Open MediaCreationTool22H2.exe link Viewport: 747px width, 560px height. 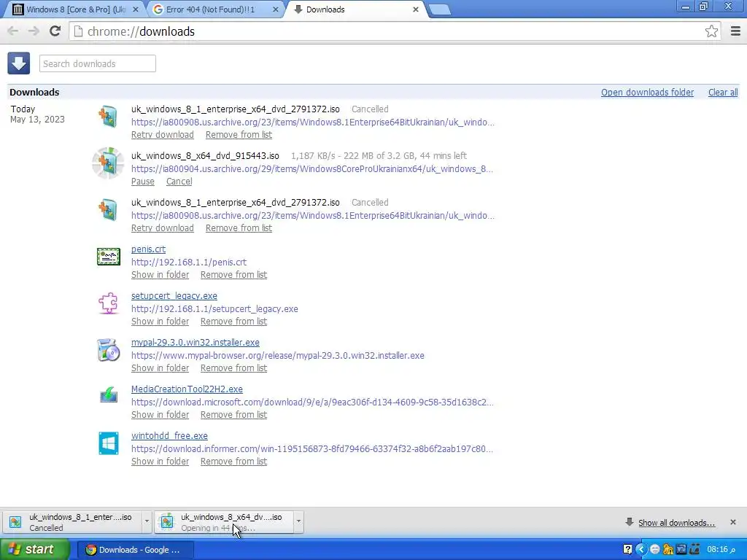click(x=187, y=389)
